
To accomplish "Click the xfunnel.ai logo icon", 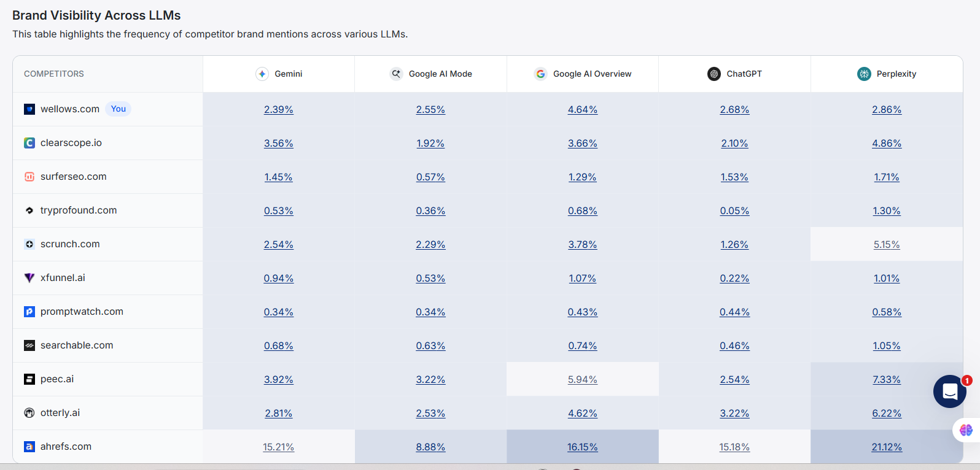I will [29, 278].
